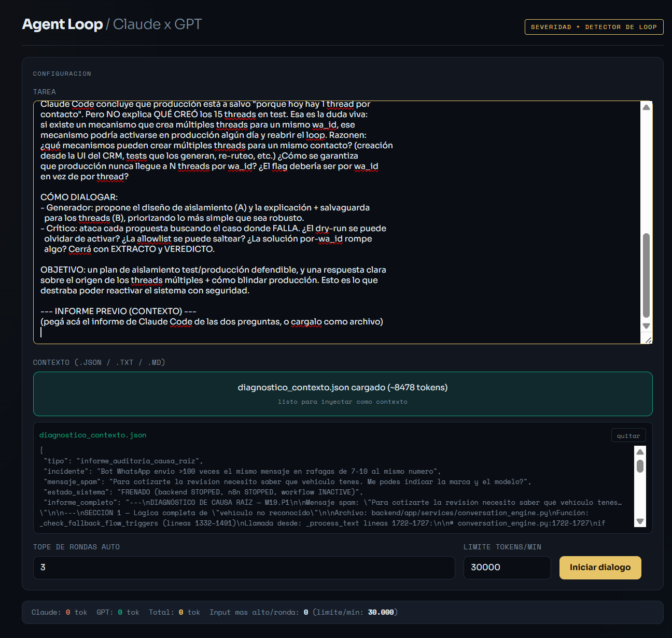Click the TAREA label
This screenshot has width=672, height=638.
pos(45,92)
